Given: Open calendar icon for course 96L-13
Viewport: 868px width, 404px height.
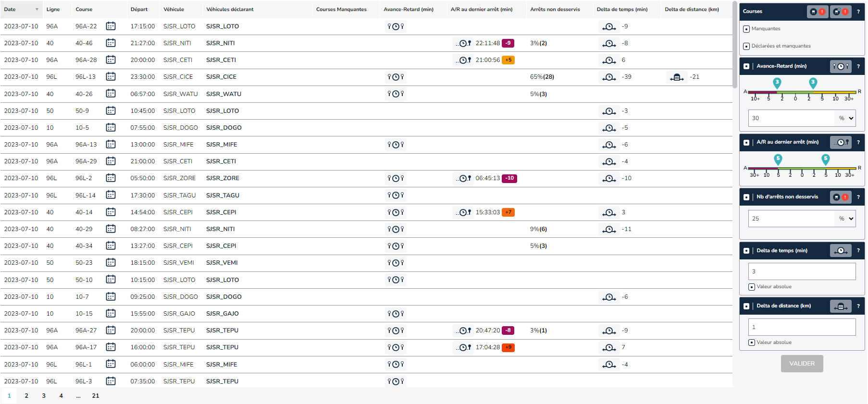Looking at the screenshot, I should coord(111,76).
